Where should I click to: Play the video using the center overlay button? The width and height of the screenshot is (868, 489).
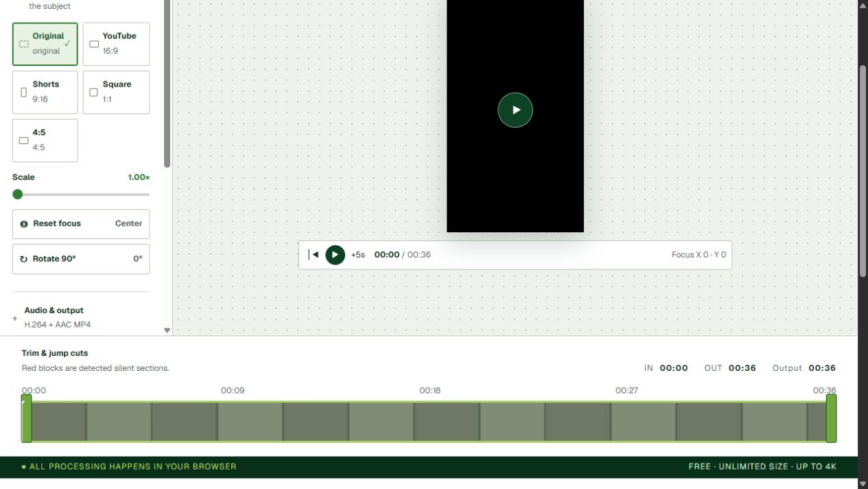[515, 110]
